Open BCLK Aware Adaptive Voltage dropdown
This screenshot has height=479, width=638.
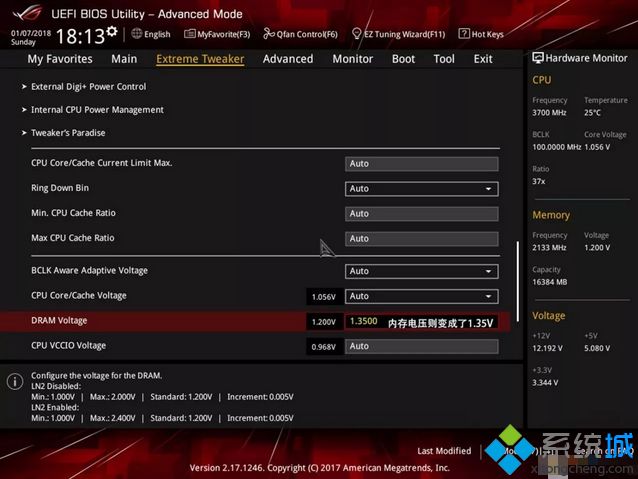click(422, 271)
